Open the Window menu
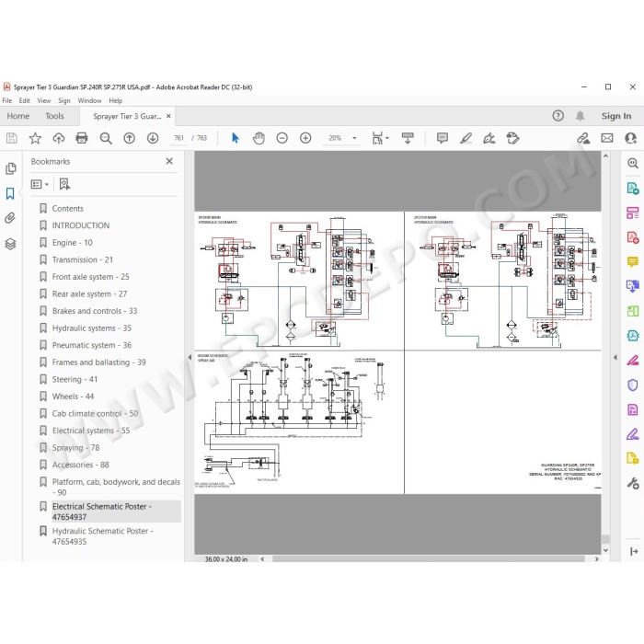Viewport: 644px width, 644px height. tap(89, 100)
